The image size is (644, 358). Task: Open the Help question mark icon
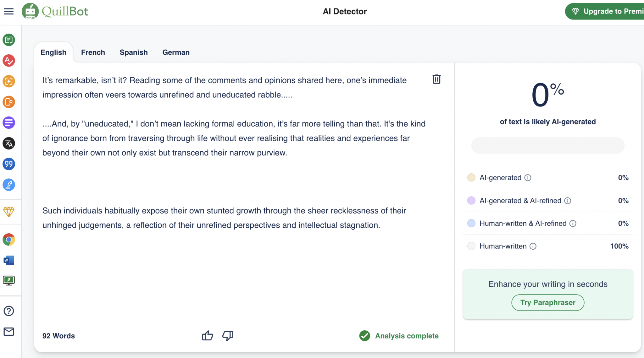(x=9, y=311)
